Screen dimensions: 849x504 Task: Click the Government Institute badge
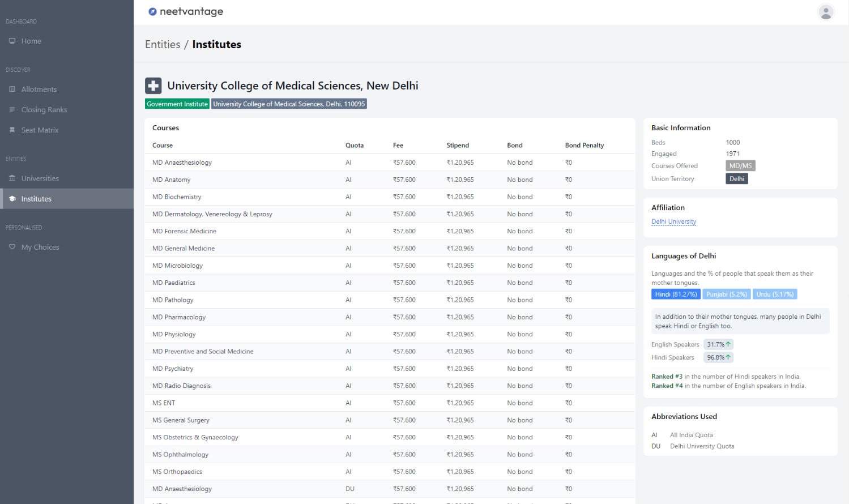pos(177,104)
